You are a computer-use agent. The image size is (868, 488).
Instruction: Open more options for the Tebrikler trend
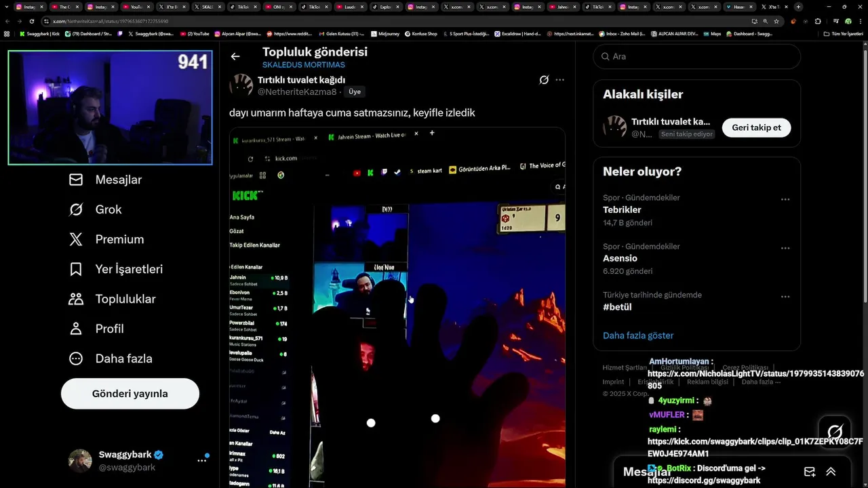[x=785, y=200]
